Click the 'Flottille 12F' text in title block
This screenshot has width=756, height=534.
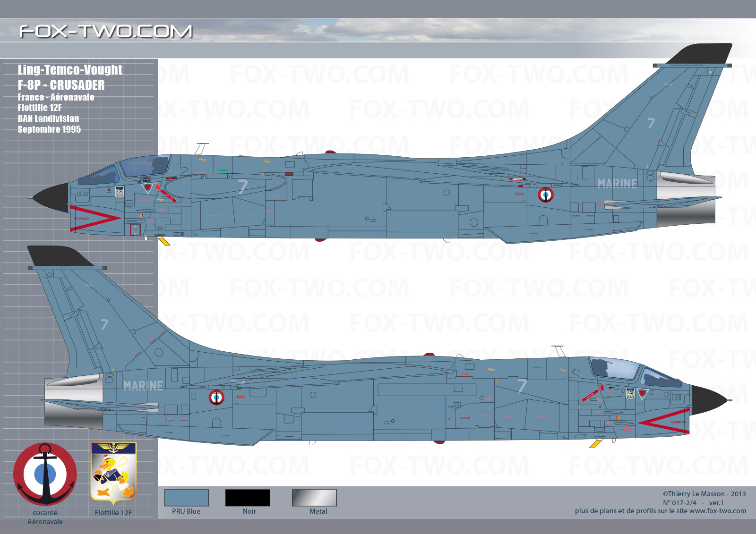pos(40,108)
